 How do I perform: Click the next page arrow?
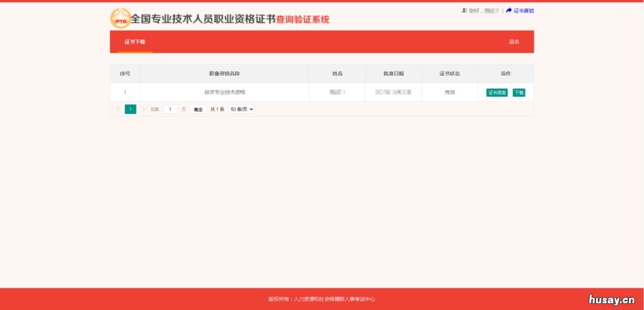[x=143, y=109]
